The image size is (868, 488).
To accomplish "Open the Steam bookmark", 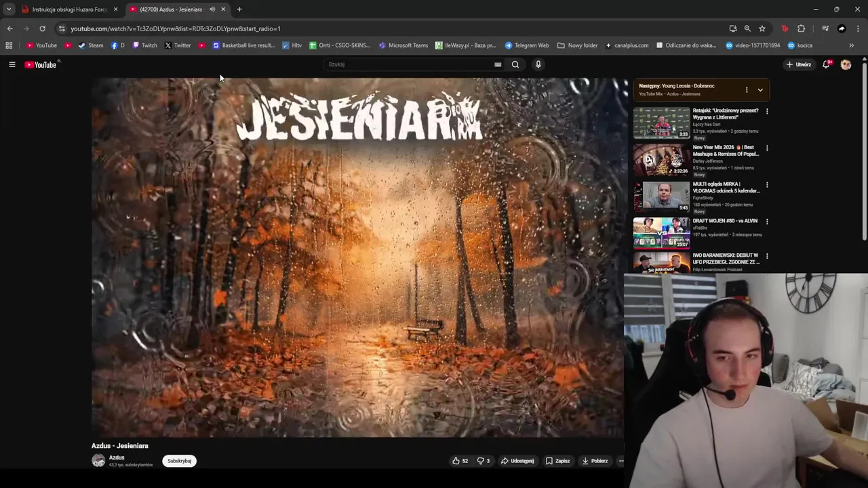I will tap(91, 45).
